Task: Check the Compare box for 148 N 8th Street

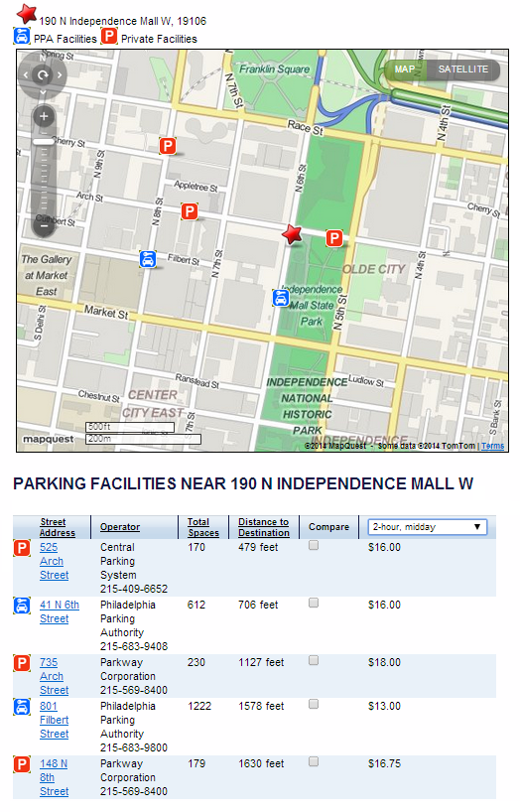Action: point(314,761)
